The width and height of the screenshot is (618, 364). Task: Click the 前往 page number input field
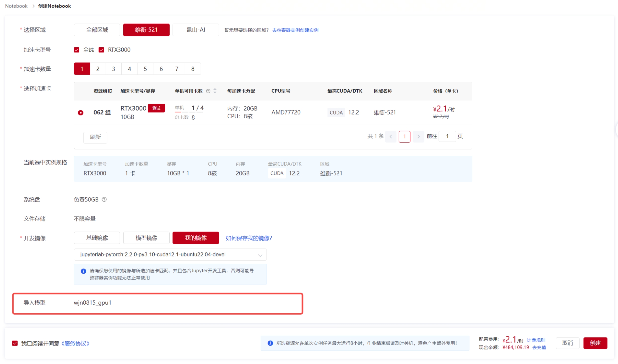point(447,136)
